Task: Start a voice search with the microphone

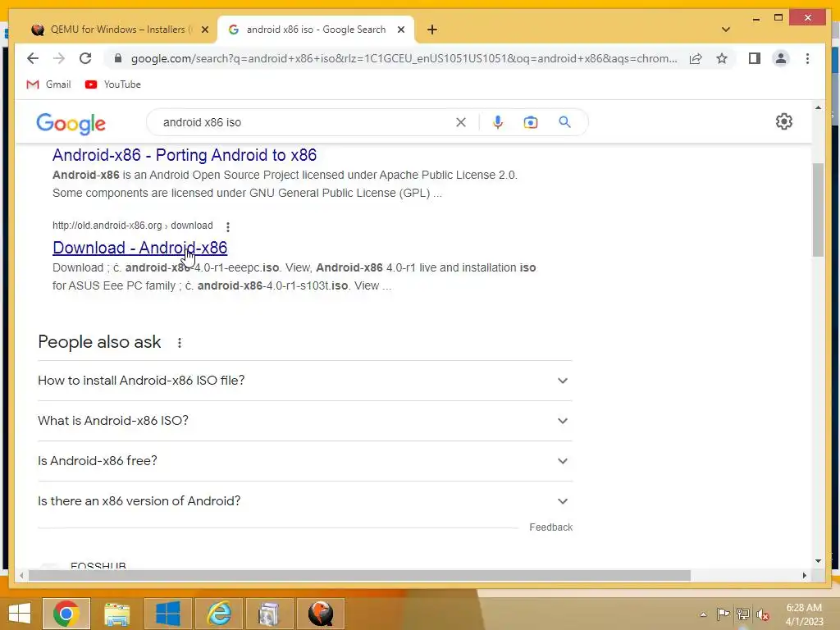Action: click(498, 122)
